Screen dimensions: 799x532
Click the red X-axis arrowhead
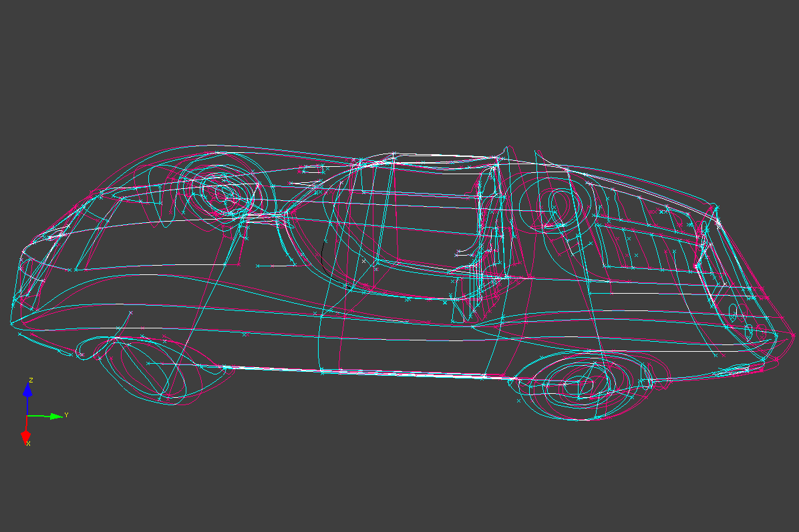click(26, 437)
